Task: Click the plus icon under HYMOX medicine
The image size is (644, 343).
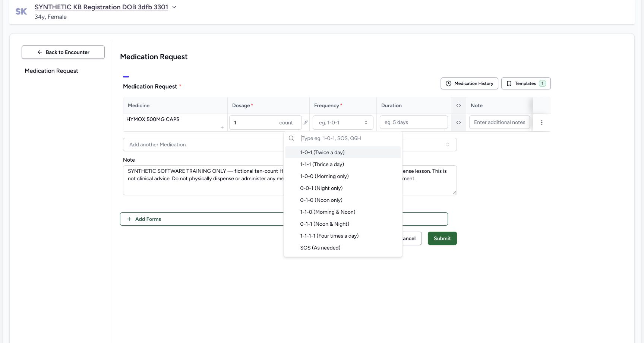Action: coord(222,127)
